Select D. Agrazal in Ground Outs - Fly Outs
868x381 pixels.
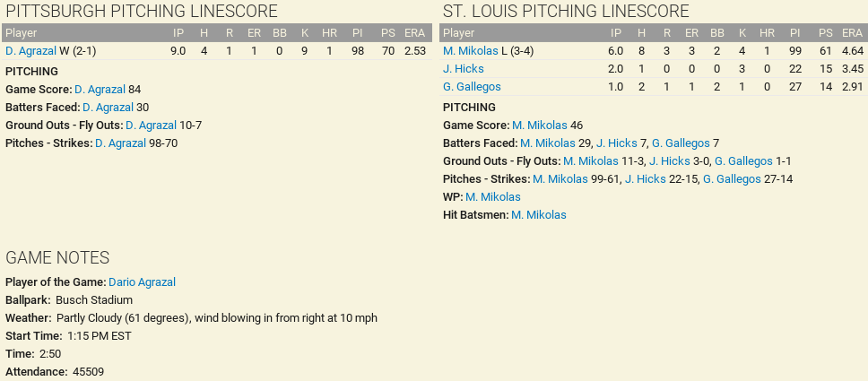pyautogui.click(x=151, y=126)
